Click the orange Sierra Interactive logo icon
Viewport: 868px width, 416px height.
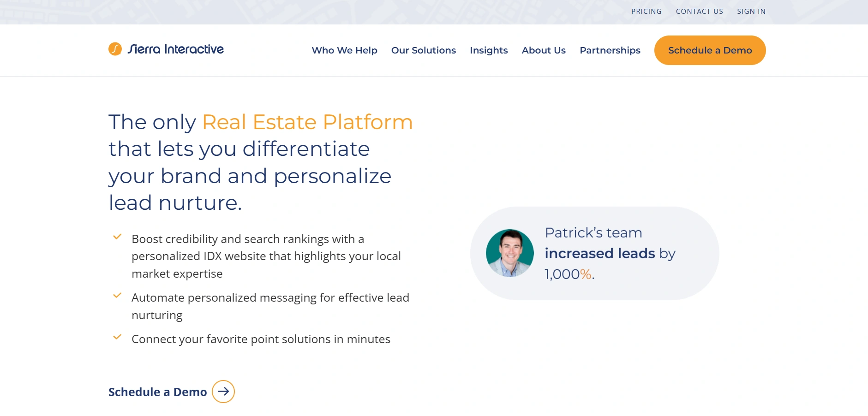click(x=115, y=49)
